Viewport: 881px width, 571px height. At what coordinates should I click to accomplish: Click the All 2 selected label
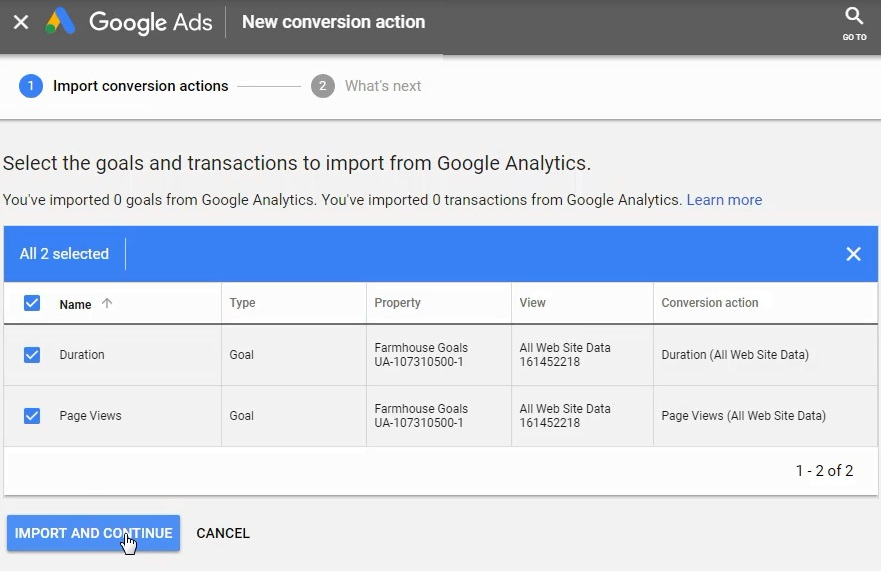pos(64,254)
